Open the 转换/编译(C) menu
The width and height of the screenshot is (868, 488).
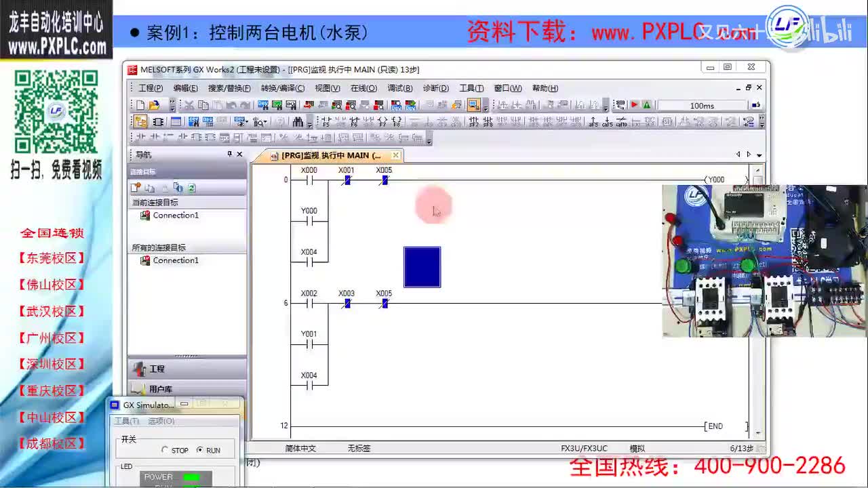click(283, 88)
